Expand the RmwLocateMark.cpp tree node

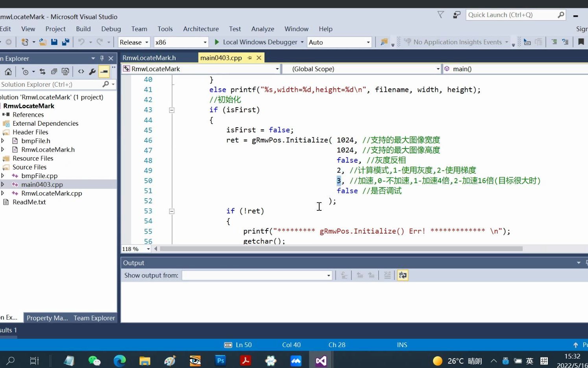3,193
